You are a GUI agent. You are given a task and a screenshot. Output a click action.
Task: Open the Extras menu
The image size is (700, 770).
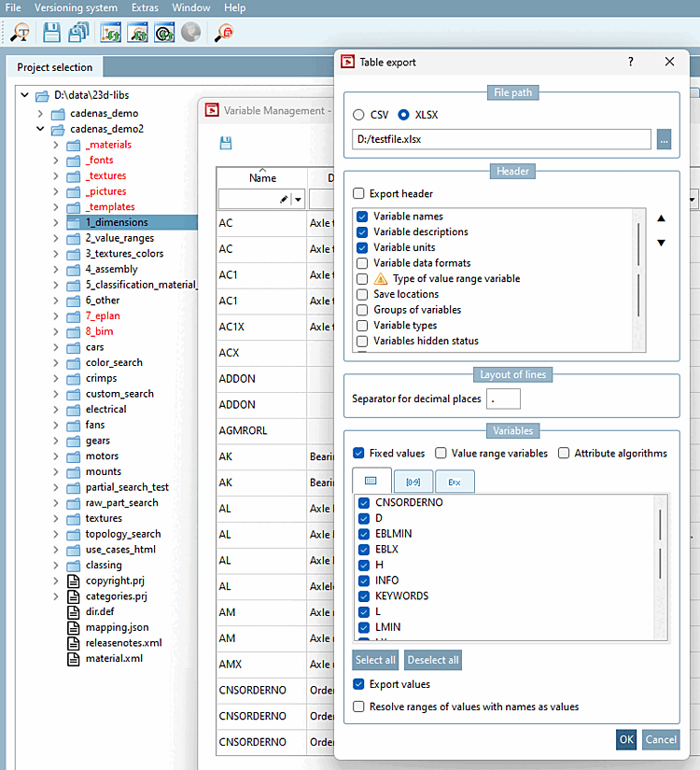(x=145, y=7)
